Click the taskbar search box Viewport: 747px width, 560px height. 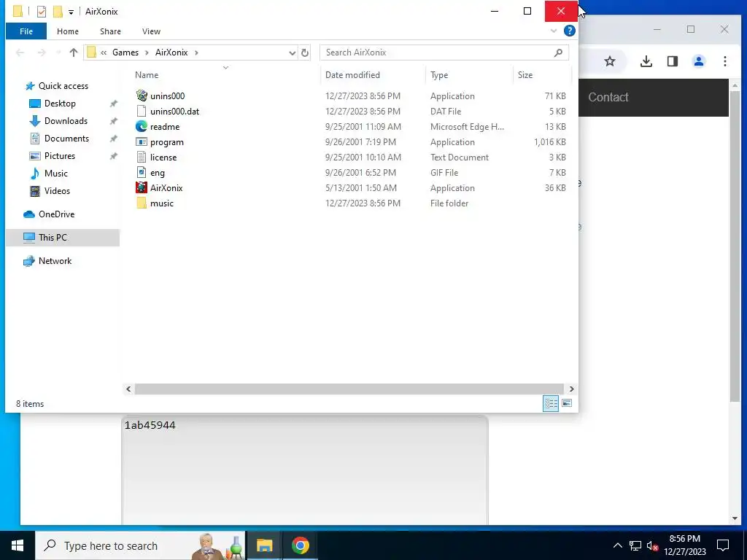pyautogui.click(x=141, y=545)
